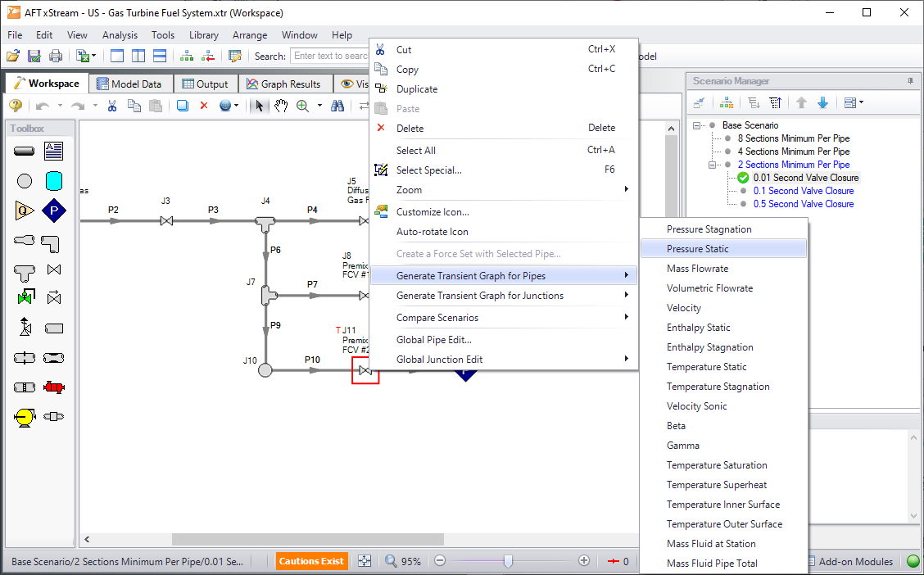Image resolution: width=924 pixels, height=575 pixels.
Task: Select the pipe drawing tool in Toolbox
Action: pos(25,152)
